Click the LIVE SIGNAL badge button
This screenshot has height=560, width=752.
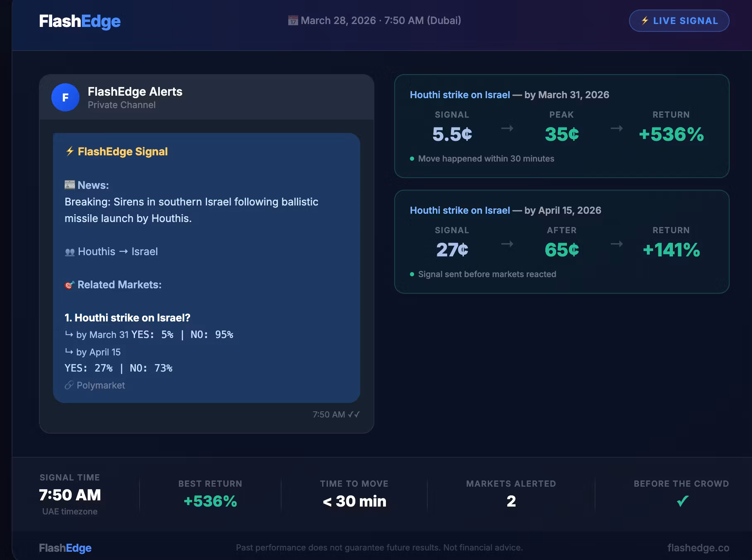pos(679,21)
